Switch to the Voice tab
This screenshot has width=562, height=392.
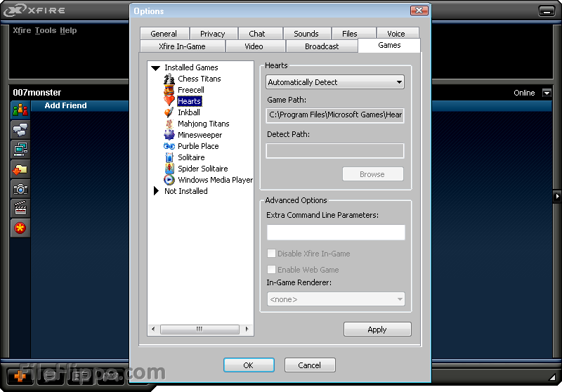coord(396,34)
